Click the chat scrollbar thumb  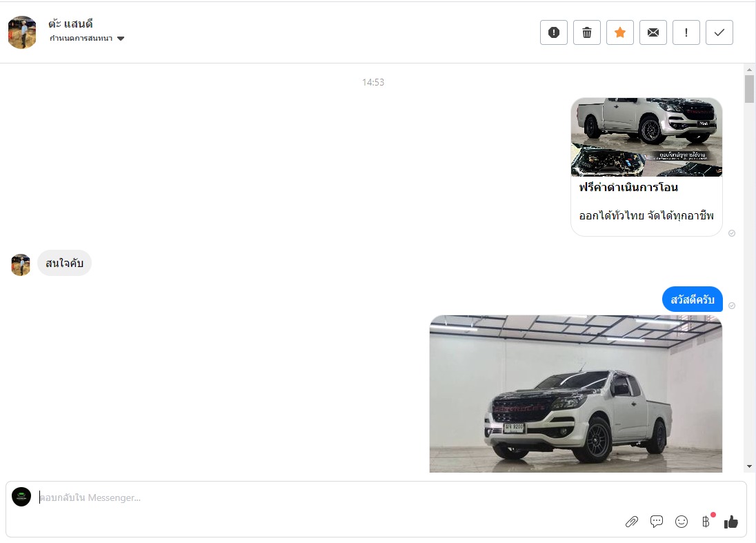click(749, 89)
